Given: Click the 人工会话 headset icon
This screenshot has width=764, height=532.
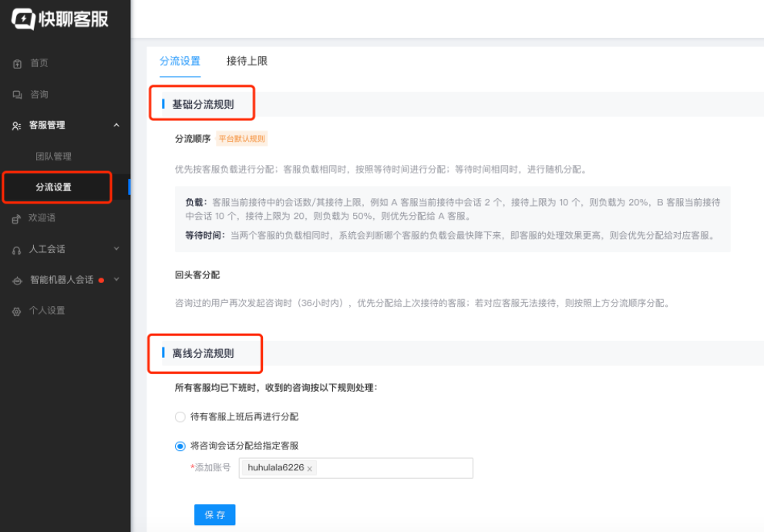Looking at the screenshot, I should pyautogui.click(x=15, y=249).
